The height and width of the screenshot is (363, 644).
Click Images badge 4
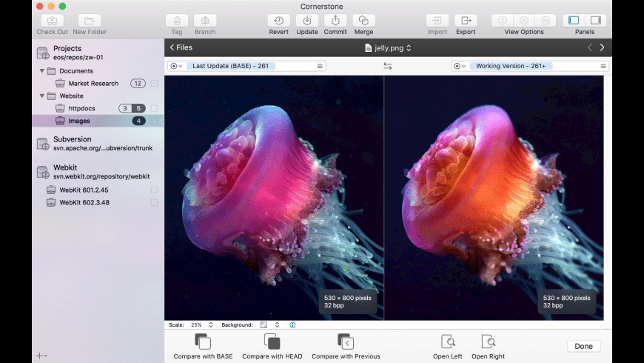click(x=138, y=121)
